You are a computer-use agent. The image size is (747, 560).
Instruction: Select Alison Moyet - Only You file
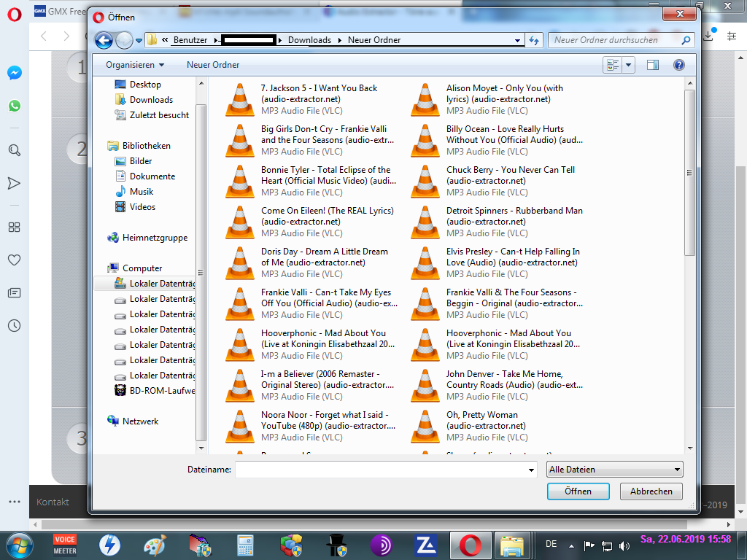coord(495,99)
